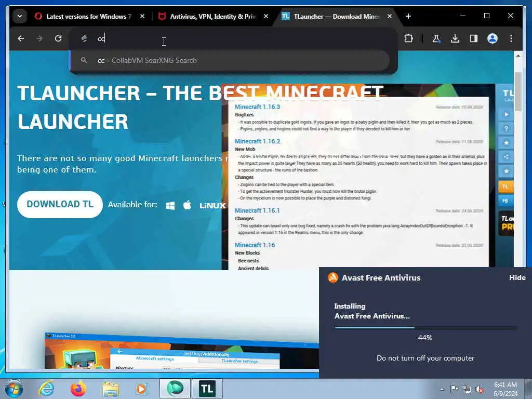Switch to the Antivirus, VPN, Identity tab
532x399 pixels.
pyautogui.click(x=213, y=16)
